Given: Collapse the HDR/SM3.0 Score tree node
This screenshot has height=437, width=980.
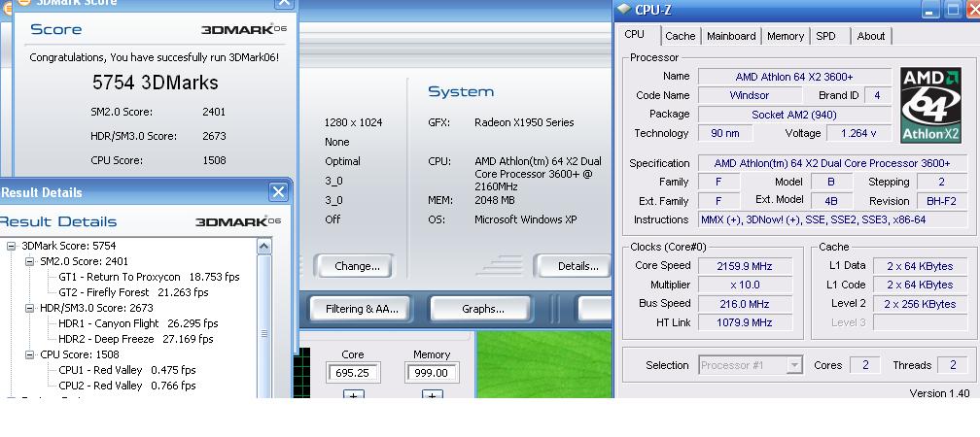Looking at the screenshot, I should (x=29, y=309).
